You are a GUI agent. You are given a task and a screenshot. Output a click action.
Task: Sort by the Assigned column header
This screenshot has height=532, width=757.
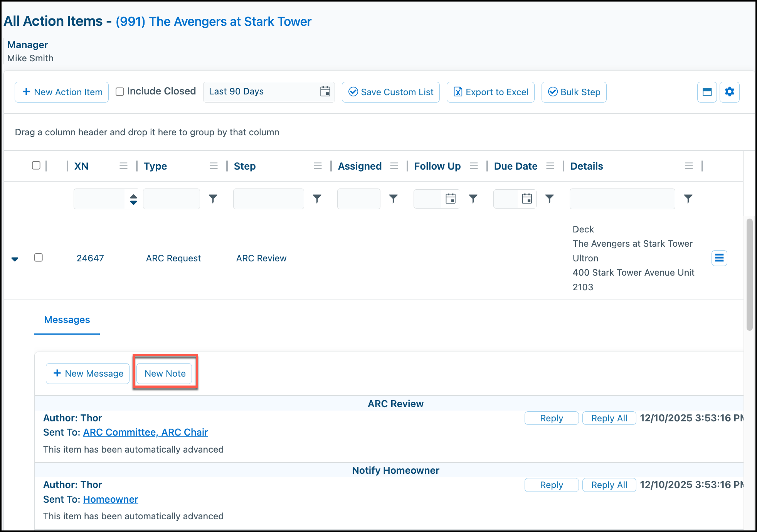360,166
